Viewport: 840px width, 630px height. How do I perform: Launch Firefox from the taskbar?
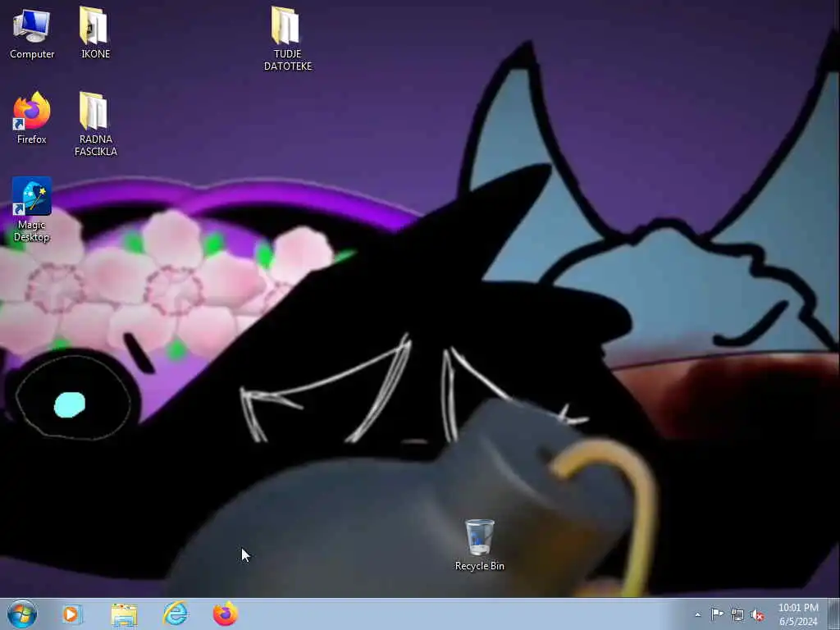(x=226, y=614)
